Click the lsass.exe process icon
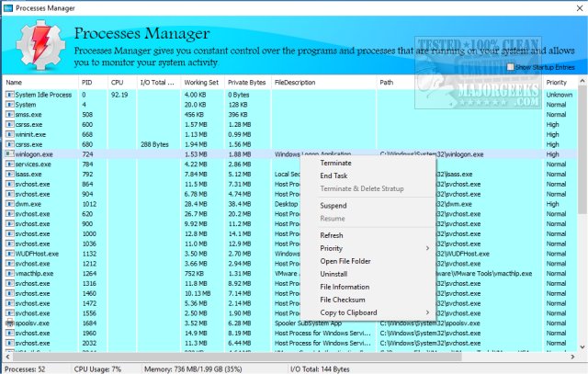The image size is (588, 374). click(10, 174)
